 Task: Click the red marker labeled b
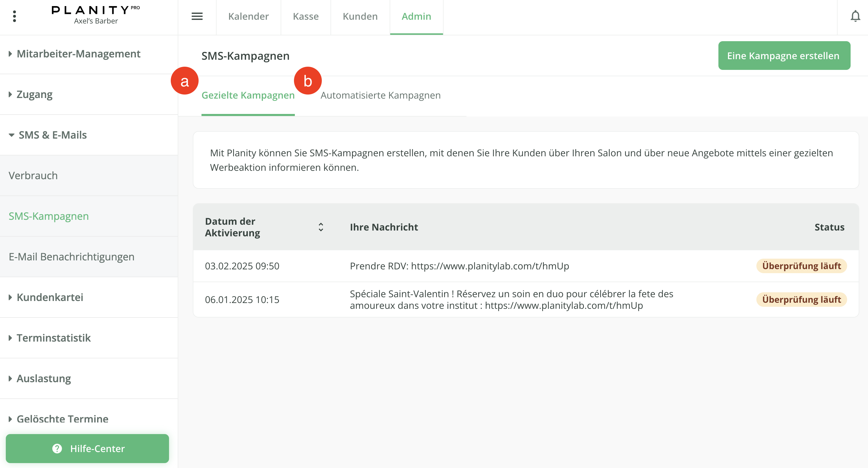(307, 81)
